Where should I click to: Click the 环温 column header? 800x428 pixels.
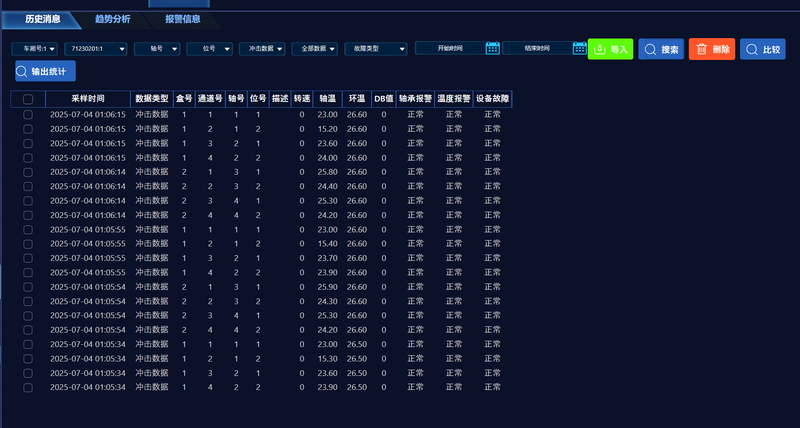pyautogui.click(x=357, y=99)
